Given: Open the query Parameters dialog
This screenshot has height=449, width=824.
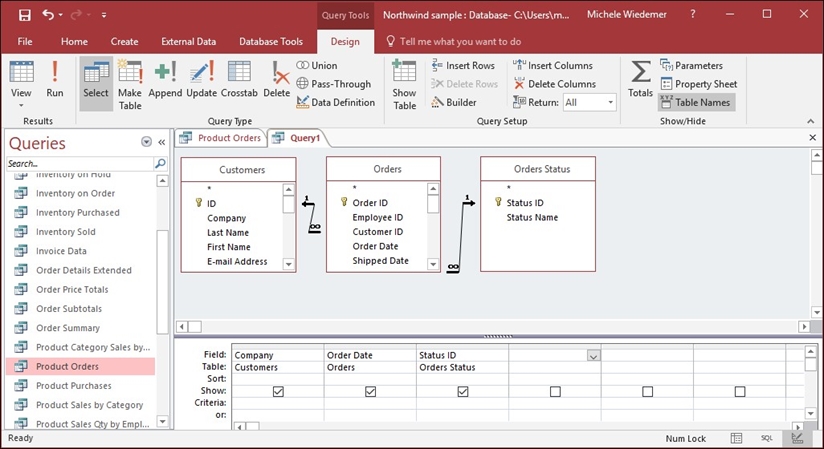Looking at the screenshot, I should (x=691, y=66).
